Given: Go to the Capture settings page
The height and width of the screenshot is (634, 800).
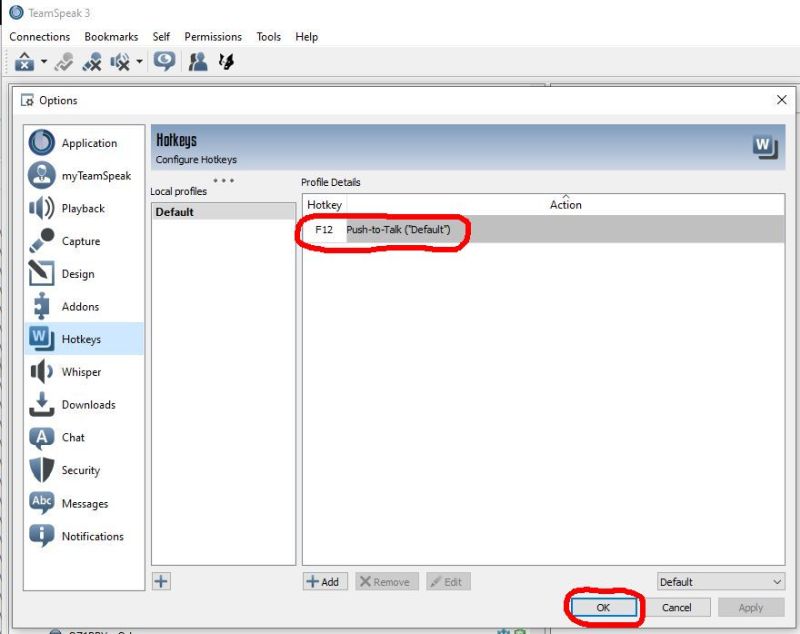Looking at the screenshot, I should [x=84, y=241].
